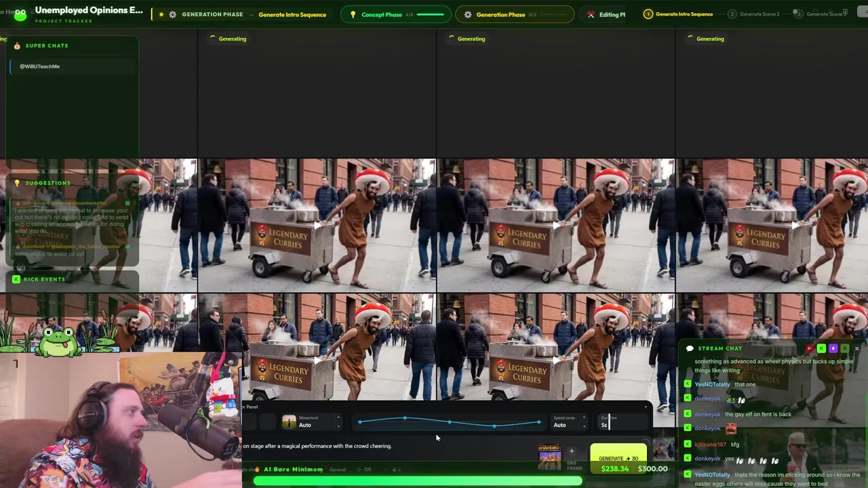Click the dark green R icon in chat header
This screenshot has height=488, width=868.
tap(844, 348)
